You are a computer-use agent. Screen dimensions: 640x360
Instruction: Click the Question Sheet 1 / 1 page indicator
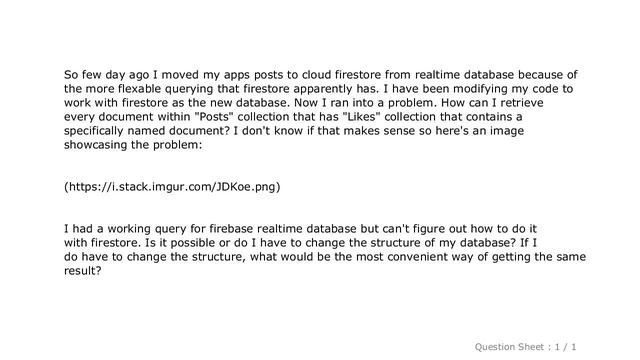525,347
